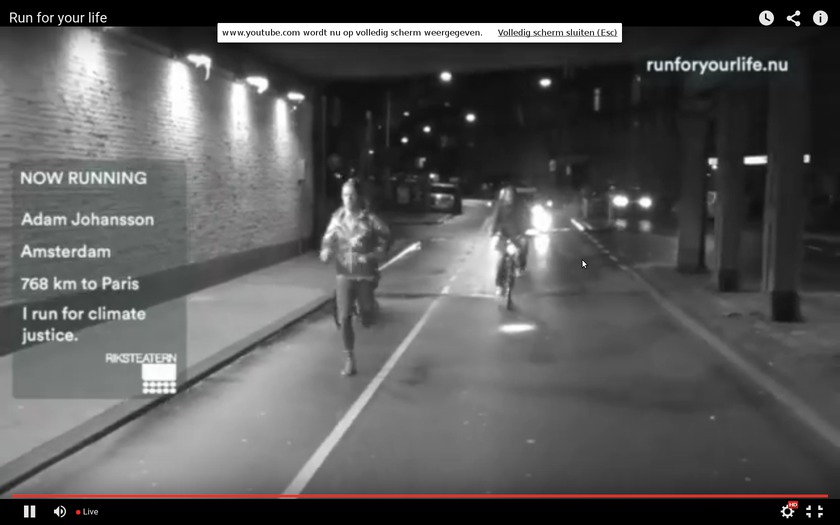Click the '768 km to Paris' text

pyautogui.click(x=80, y=283)
